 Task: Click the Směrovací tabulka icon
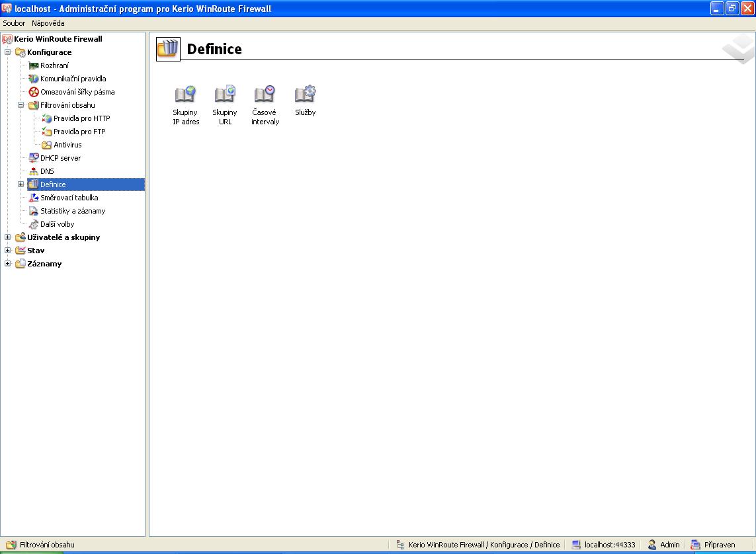(33, 198)
